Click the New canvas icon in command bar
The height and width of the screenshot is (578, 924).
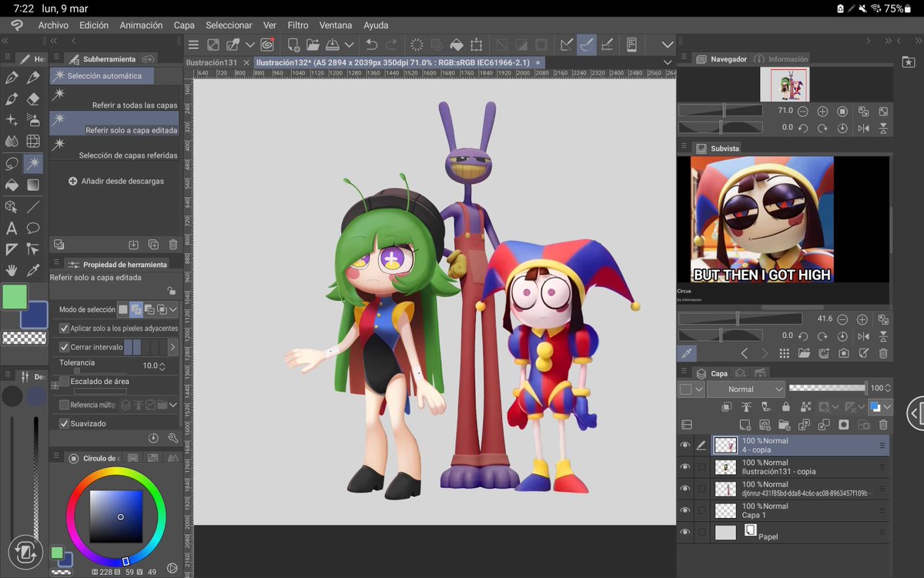[293, 45]
